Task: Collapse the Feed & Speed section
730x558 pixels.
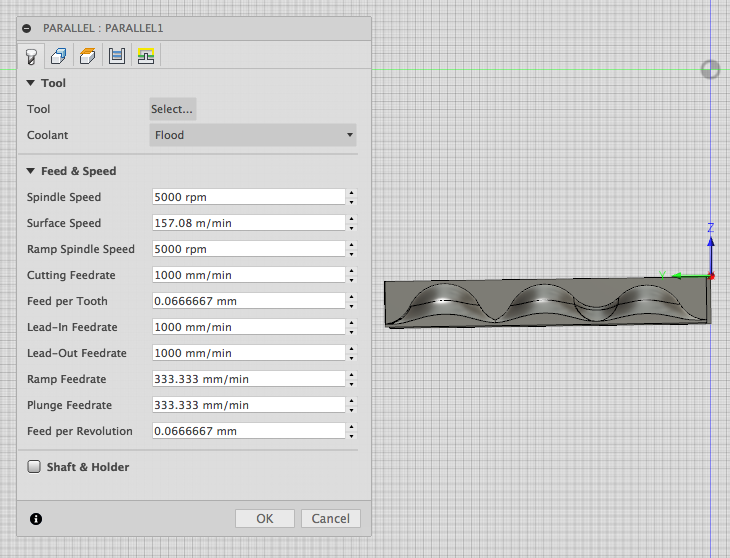Action: click(x=31, y=171)
